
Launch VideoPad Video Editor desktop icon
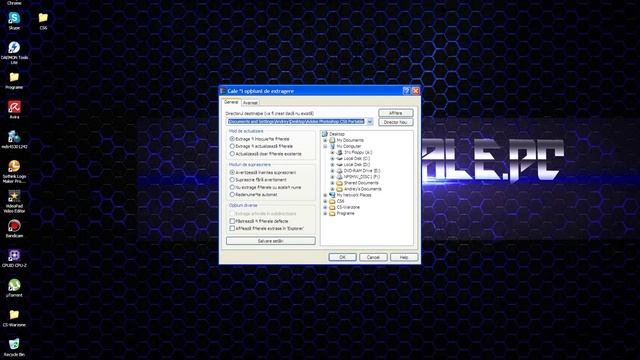tap(14, 196)
